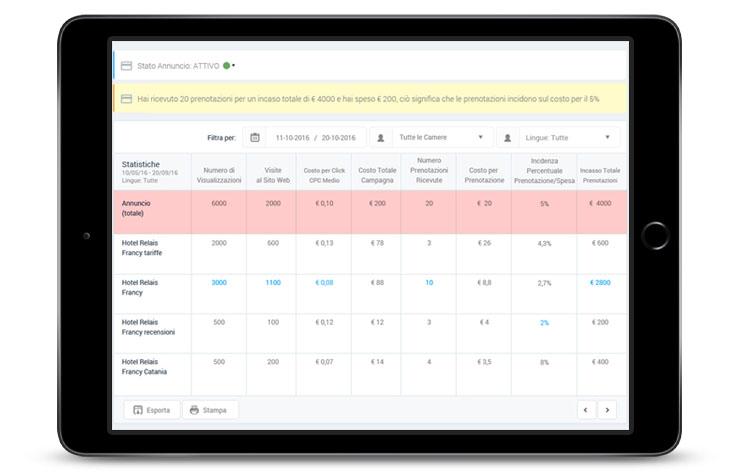Select the Costo Totale Campagna column header

pyautogui.click(x=375, y=170)
